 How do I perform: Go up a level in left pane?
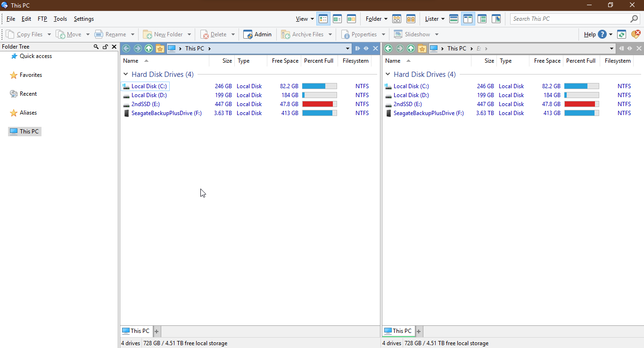pyautogui.click(x=149, y=49)
